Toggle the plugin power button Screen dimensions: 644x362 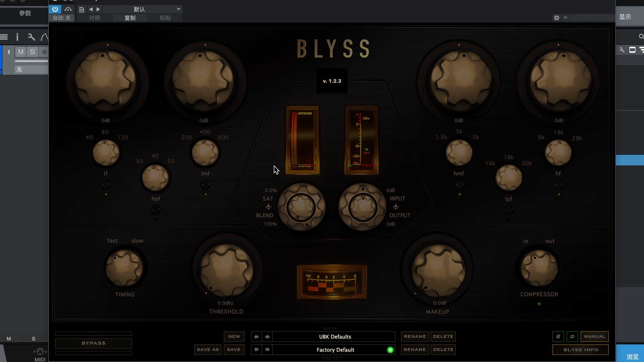pyautogui.click(x=55, y=9)
